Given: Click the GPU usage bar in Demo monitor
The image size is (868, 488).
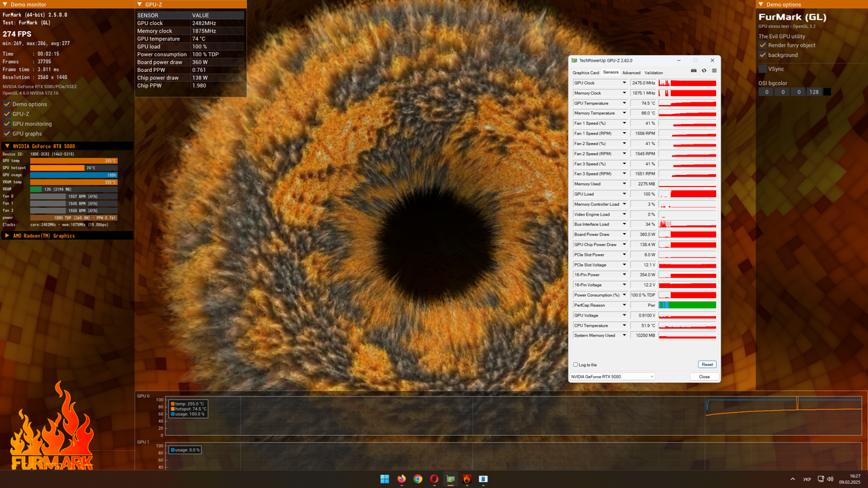Looking at the screenshot, I should pos(73,175).
